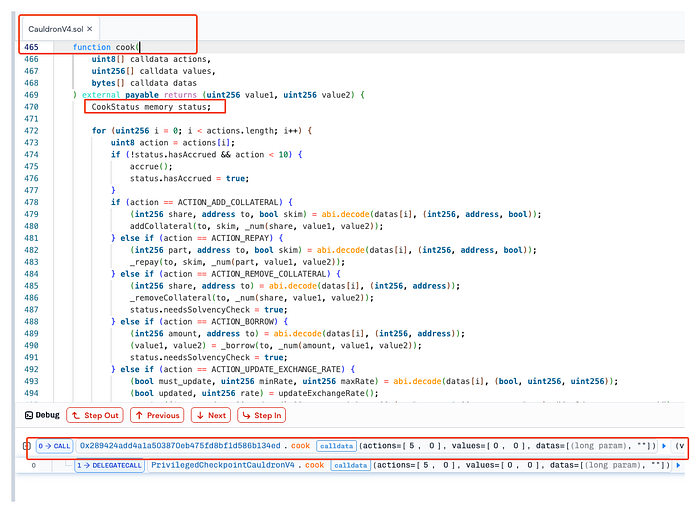
Task: Go to Previous debug step
Action: pyautogui.click(x=157, y=415)
